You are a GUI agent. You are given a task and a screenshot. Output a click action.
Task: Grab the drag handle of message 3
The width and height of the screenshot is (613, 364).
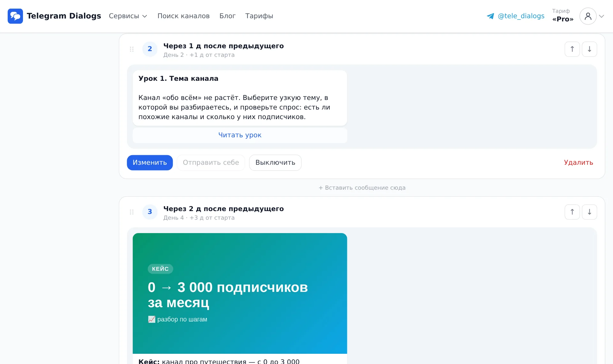[x=132, y=212]
